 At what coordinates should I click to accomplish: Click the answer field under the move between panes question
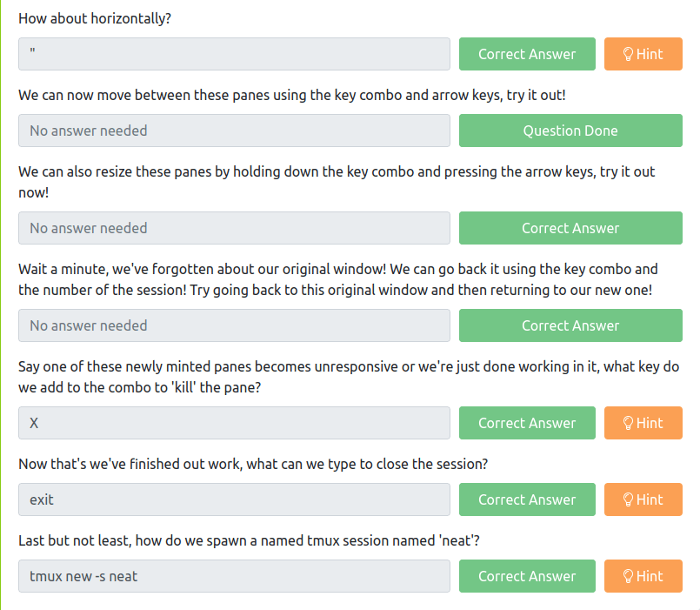pos(234,131)
